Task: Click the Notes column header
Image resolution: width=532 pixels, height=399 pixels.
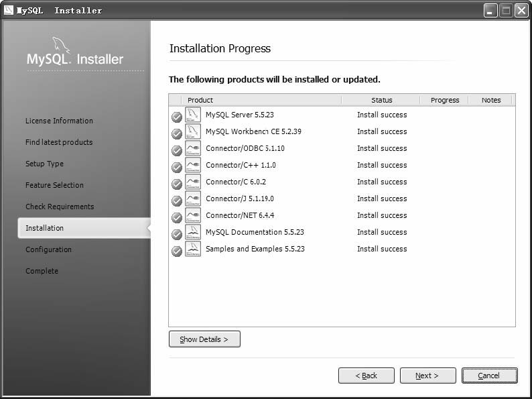Action: pyautogui.click(x=491, y=100)
